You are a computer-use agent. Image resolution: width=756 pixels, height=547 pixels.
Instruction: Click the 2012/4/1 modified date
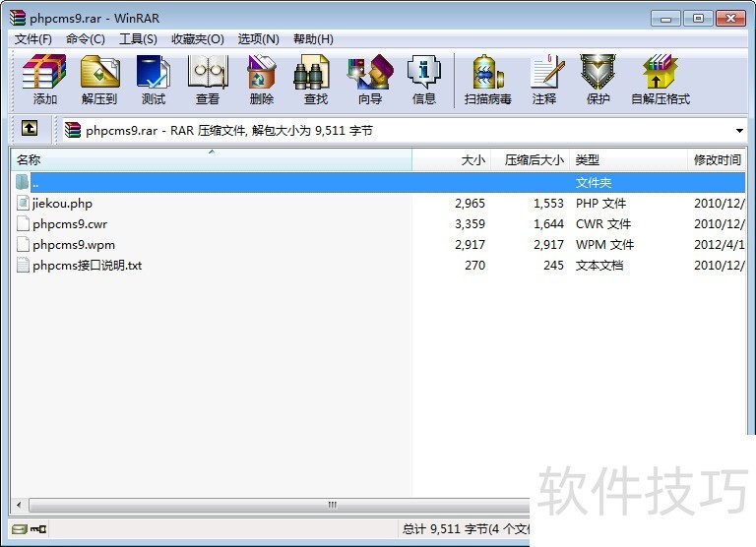click(720, 245)
